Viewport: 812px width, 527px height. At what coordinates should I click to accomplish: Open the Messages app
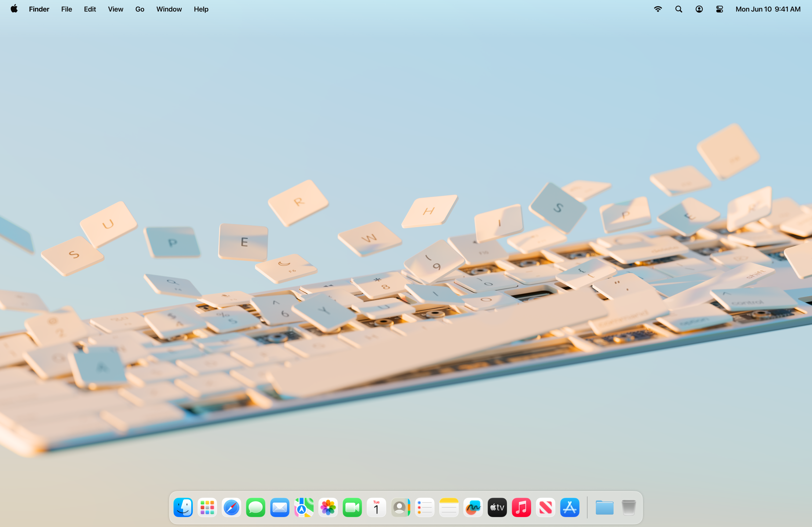[256, 508]
